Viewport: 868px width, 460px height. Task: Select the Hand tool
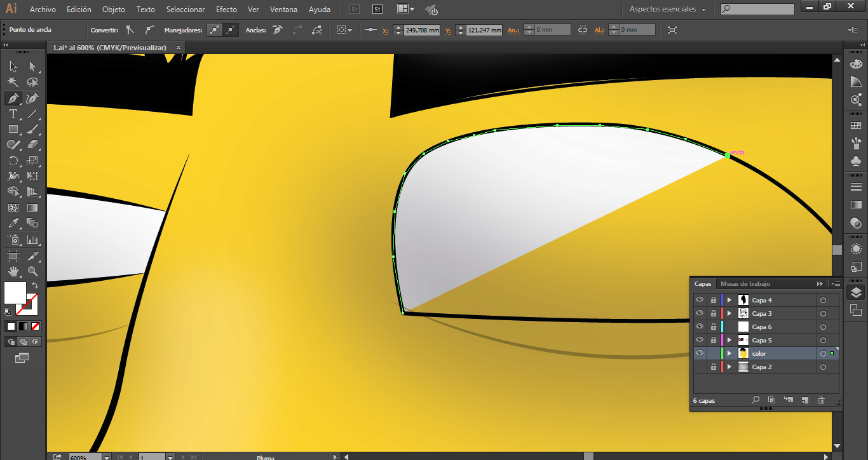click(x=13, y=271)
